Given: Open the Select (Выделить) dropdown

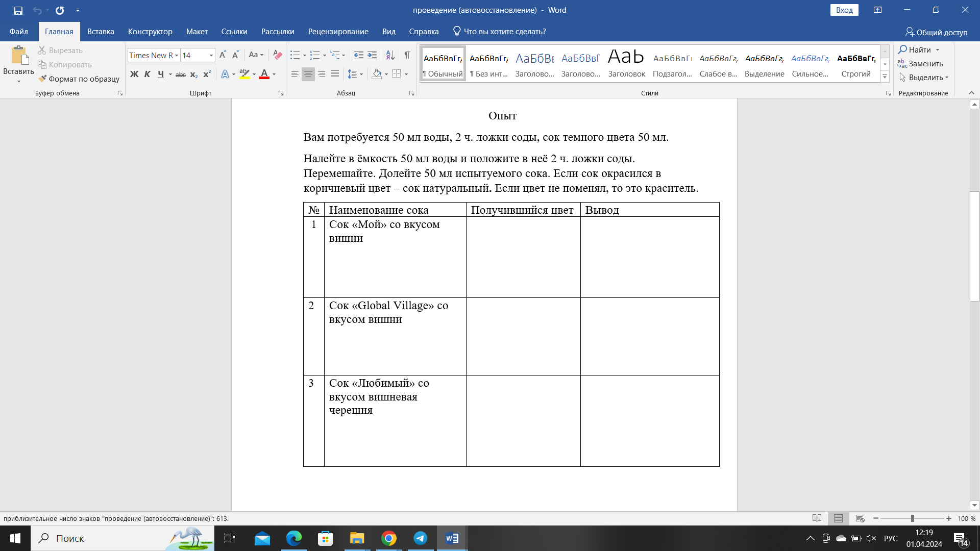Looking at the screenshot, I should (x=924, y=78).
